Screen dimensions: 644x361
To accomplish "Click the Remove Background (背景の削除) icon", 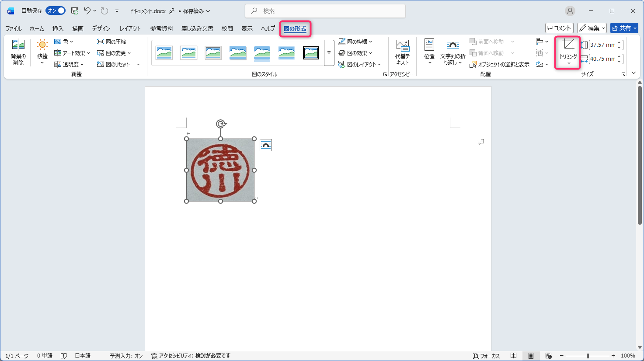I will pos(18,45).
